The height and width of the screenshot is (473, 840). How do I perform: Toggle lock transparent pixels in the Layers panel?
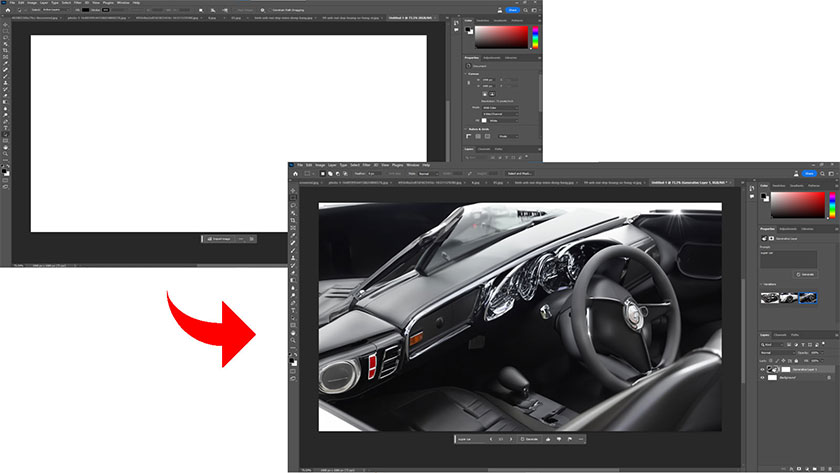[x=770, y=361]
